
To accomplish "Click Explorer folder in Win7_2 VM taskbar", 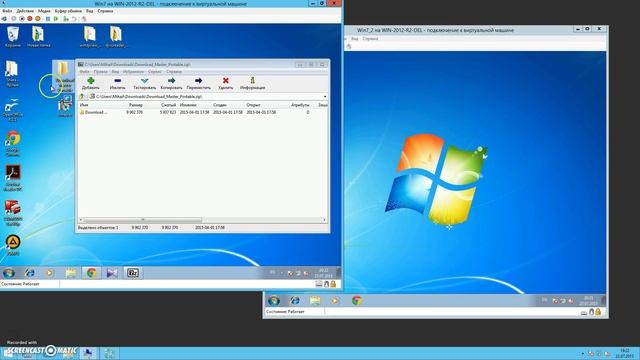I will click(315, 301).
